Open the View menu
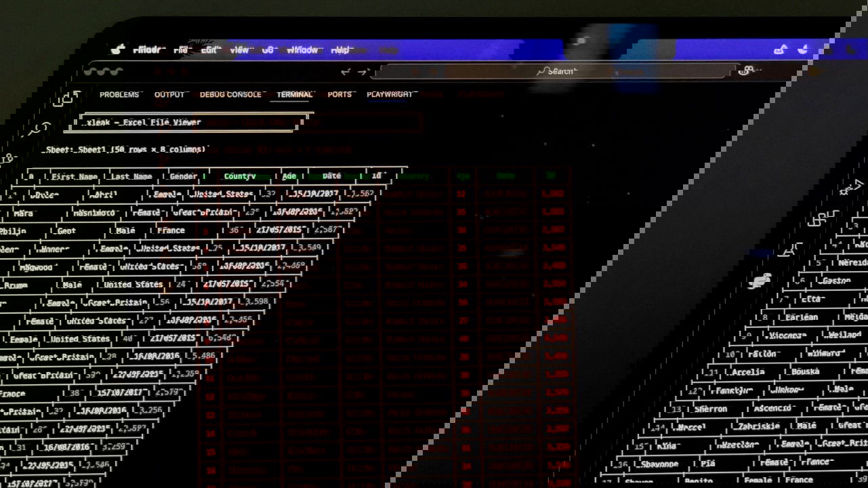The image size is (868, 488). tap(239, 50)
